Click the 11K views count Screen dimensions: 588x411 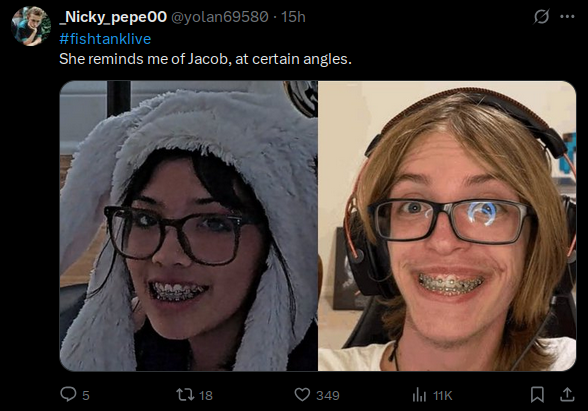pyautogui.click(x=443, y=395)
